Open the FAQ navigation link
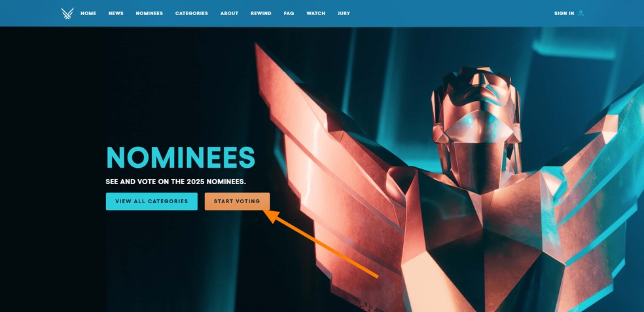This screenshot has height=312, width=644. point(289,14)
